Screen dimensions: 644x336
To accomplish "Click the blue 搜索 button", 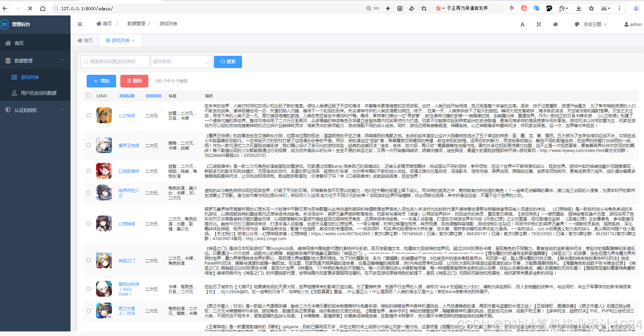I will coord(228,62).
